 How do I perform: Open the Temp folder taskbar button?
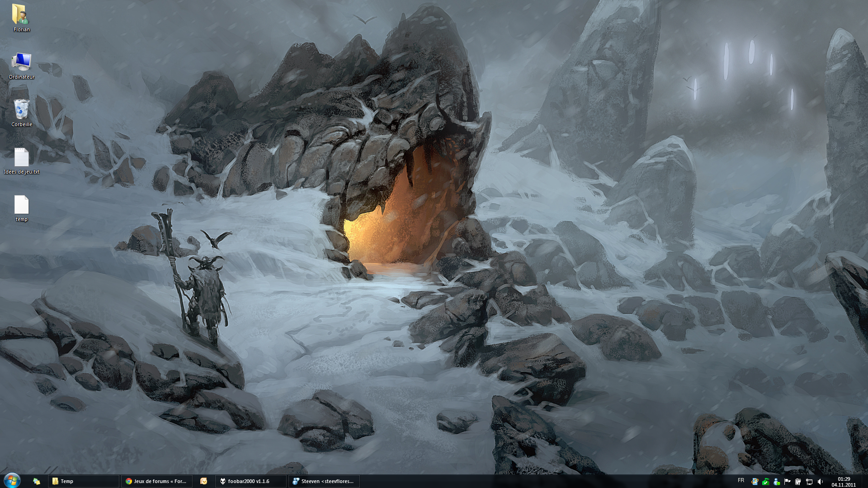tap(84, 481)
